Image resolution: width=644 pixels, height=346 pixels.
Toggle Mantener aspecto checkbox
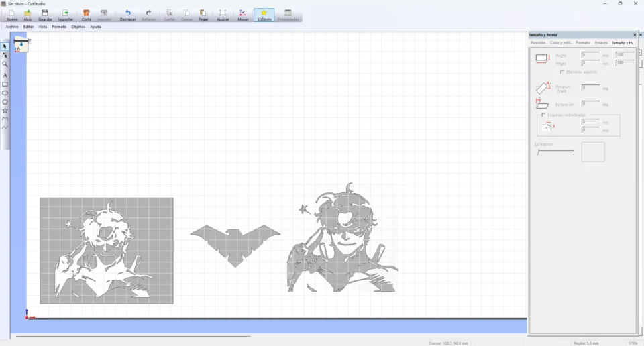pos(562,72)
